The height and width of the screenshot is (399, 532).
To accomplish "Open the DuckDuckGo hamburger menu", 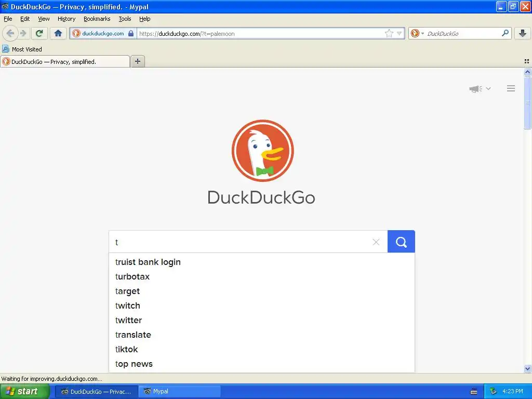I will [511, 88].
